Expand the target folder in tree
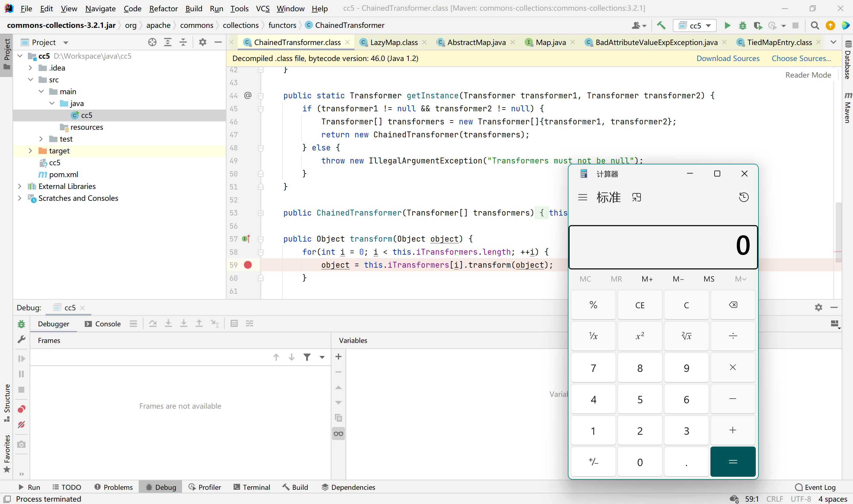Viewport: 853px width, 504px height. (30, 151)
